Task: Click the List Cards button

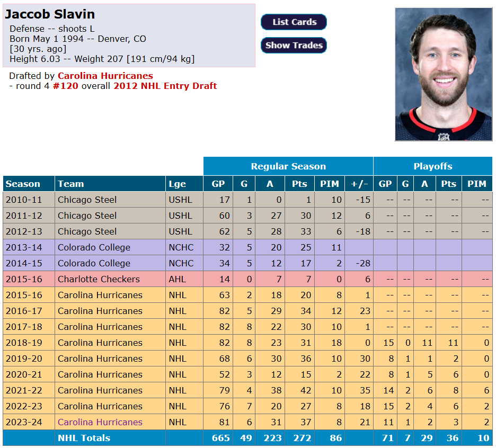Action: point(294,22)
